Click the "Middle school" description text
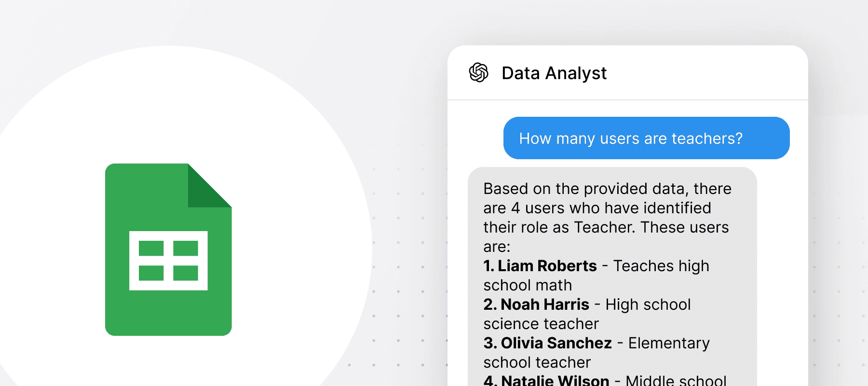Screen dimensions: 868x386 (x=676, y=380)
